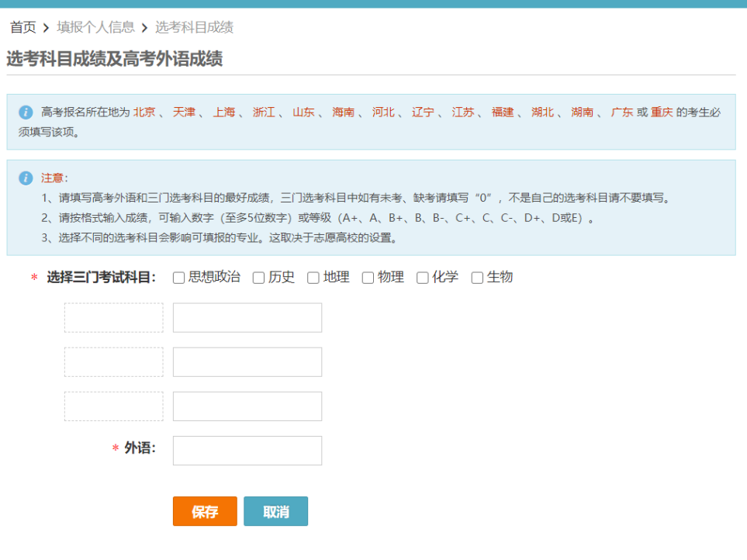Click the second dashed subject name placeholder

(x=114, y=362)
